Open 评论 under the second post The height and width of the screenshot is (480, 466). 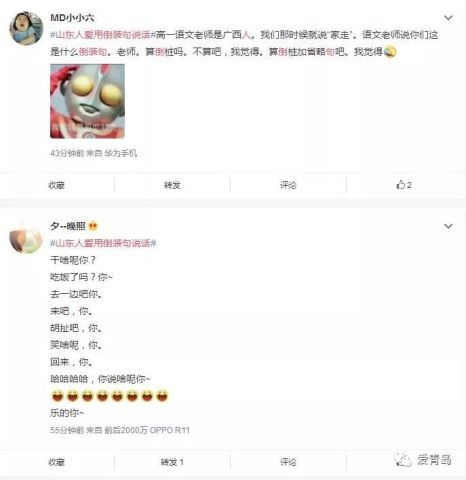point(288,462)
